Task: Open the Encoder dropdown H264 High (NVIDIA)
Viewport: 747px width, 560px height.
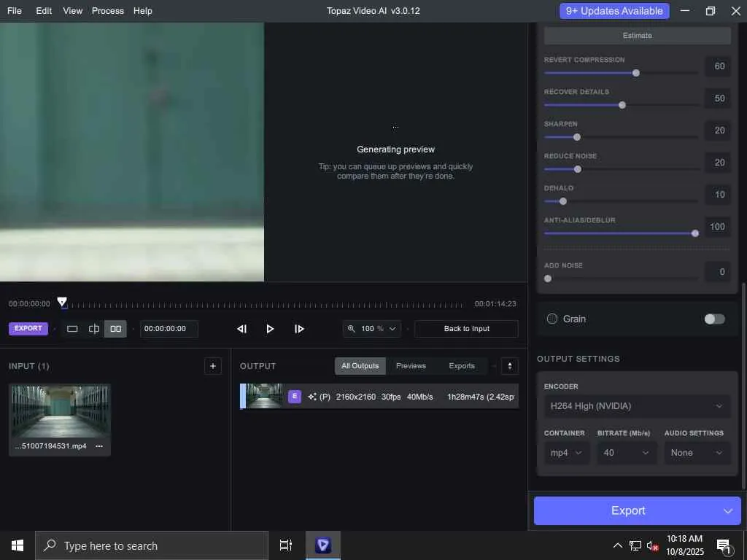Action: (637, 406)
